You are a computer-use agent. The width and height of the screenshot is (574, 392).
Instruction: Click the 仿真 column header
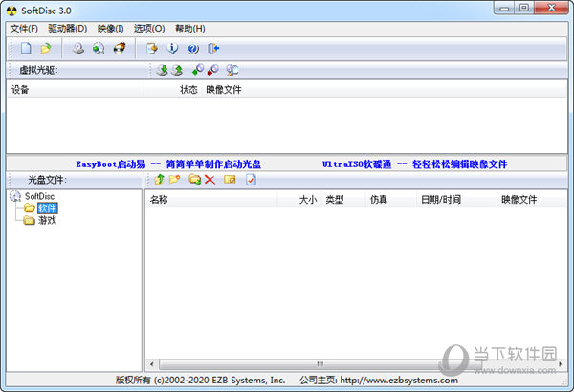pyautogui.click(x=391, y=200)
